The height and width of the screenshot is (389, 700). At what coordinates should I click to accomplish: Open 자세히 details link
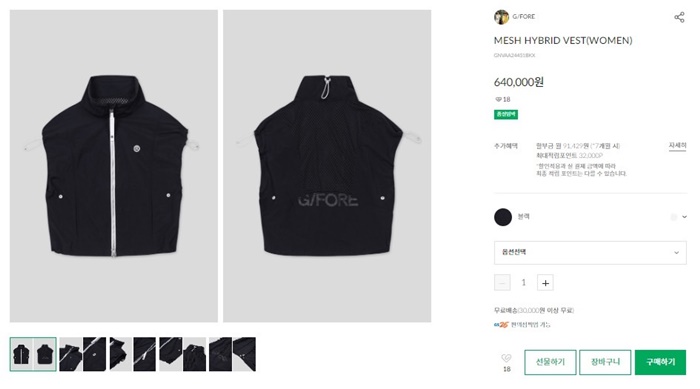pos(677,146)
